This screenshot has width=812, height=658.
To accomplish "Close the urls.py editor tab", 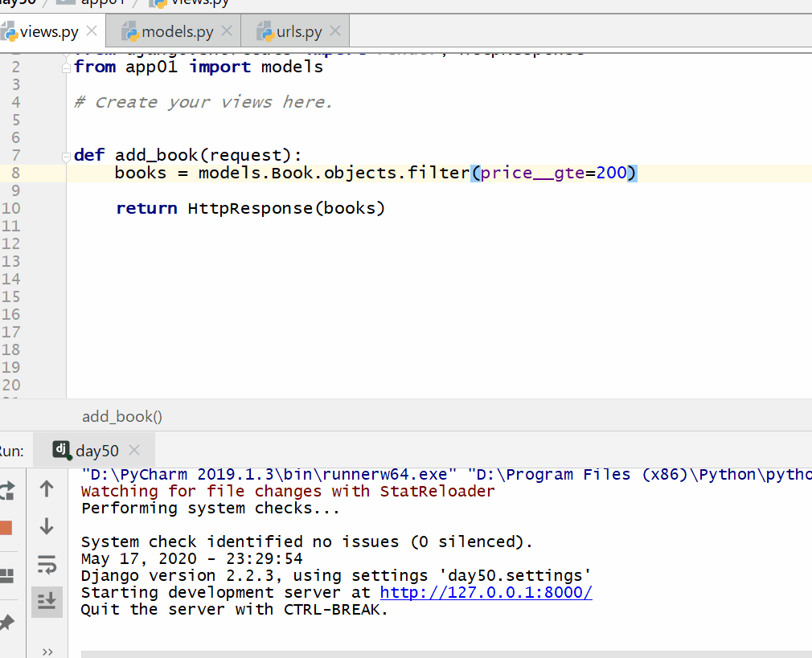I will pos(335,31).
